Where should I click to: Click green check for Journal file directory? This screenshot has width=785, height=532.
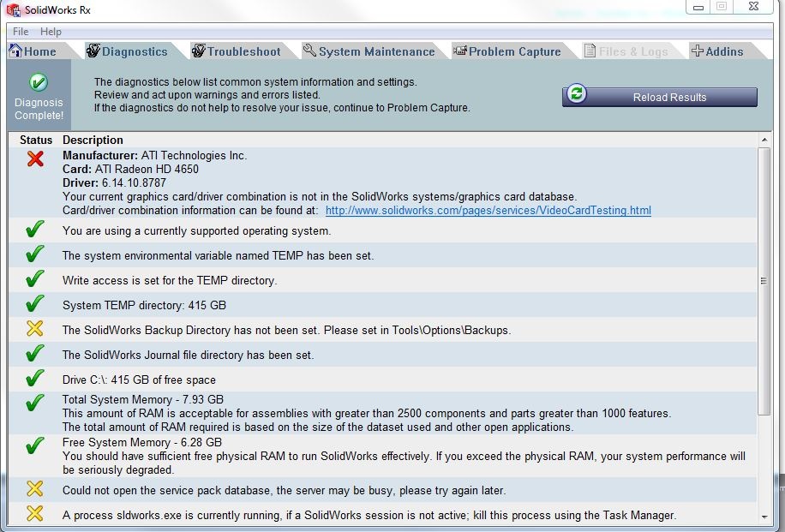34,353
